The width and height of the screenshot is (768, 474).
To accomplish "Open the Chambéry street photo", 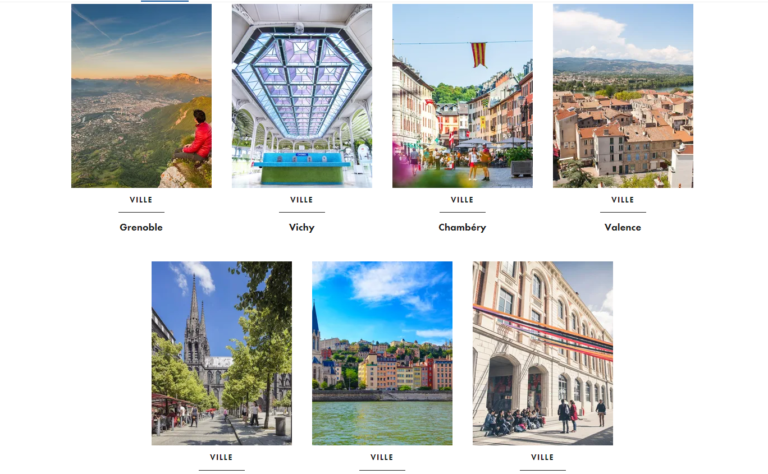I will (x=462, y=96).
